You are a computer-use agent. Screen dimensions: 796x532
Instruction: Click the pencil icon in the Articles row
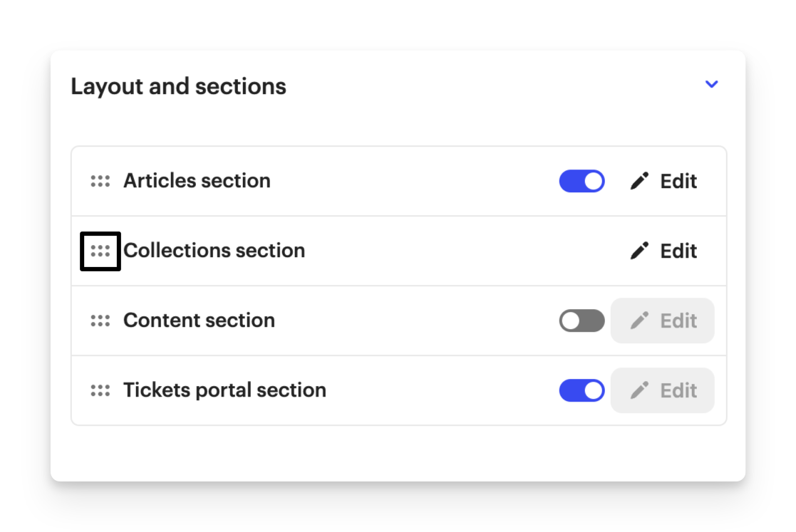click(x=639, y=181)
